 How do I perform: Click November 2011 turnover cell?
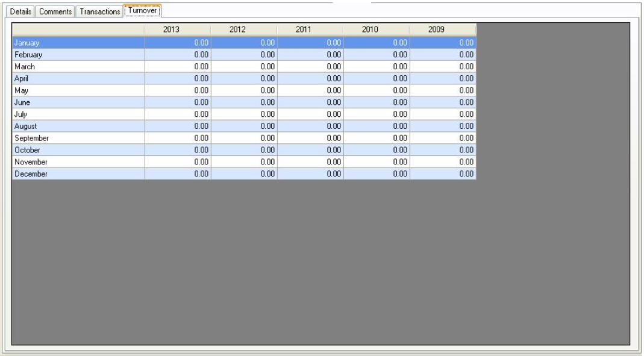pyautogui.click(x=310, y=162)
